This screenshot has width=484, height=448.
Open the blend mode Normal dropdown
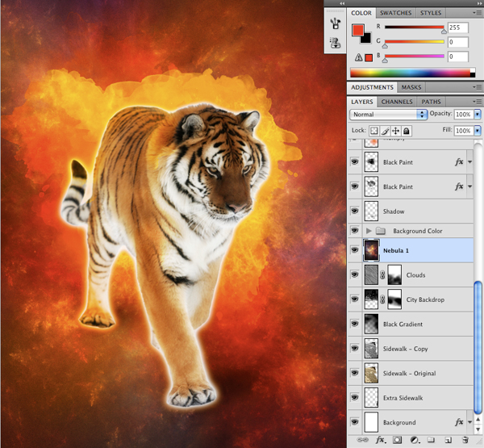coord(388,115)
